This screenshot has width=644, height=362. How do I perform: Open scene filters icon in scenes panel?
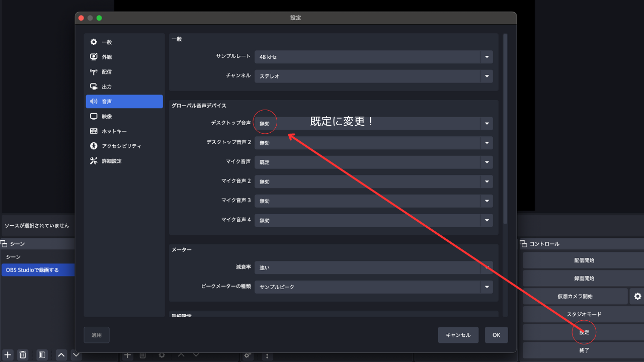(42, 355)
